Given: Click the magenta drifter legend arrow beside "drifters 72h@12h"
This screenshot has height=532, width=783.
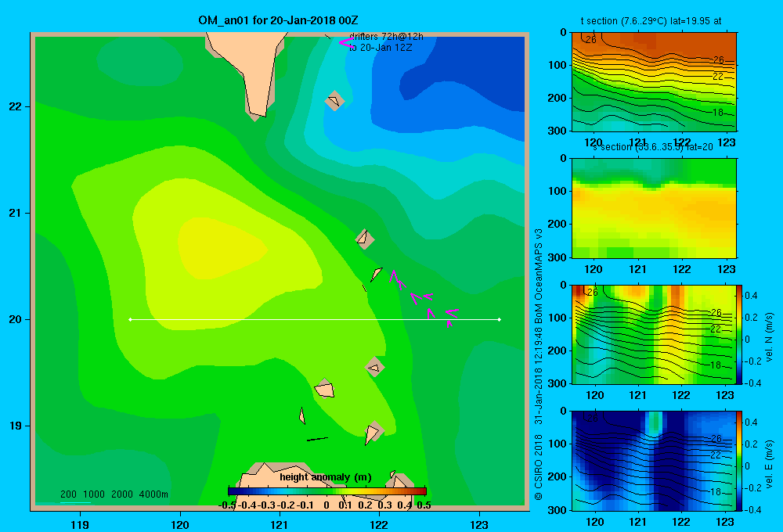Looking at the screenshot, I should click(x=345, y=42).
